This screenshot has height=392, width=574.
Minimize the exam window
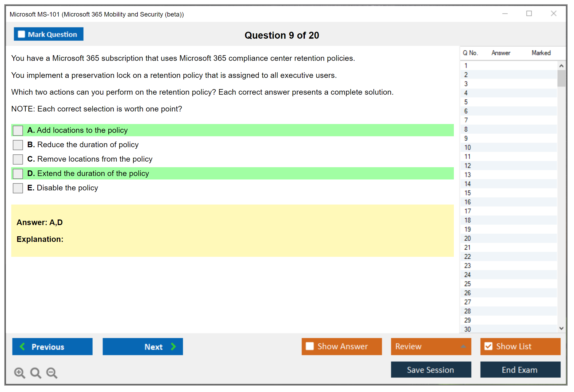pos(505,14)
